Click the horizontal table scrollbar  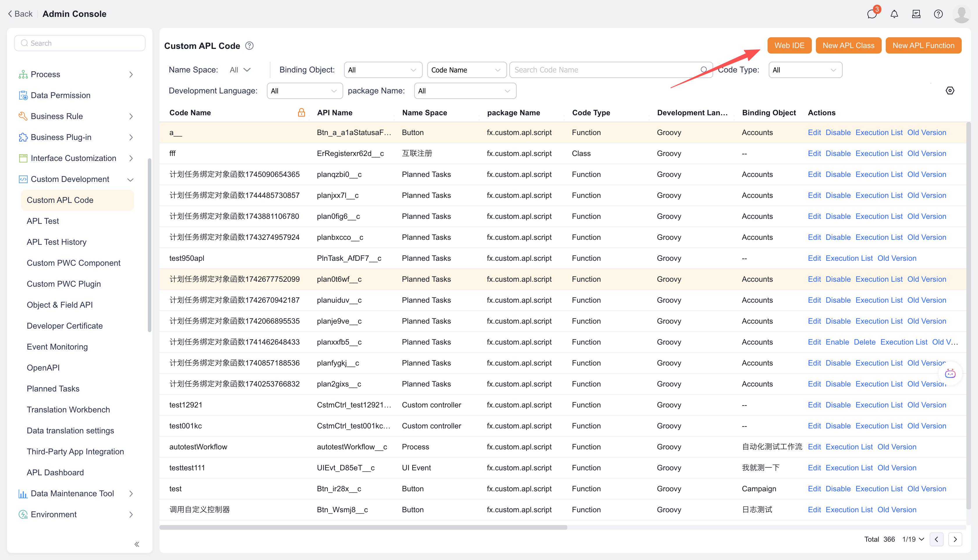tap(363, 527)
